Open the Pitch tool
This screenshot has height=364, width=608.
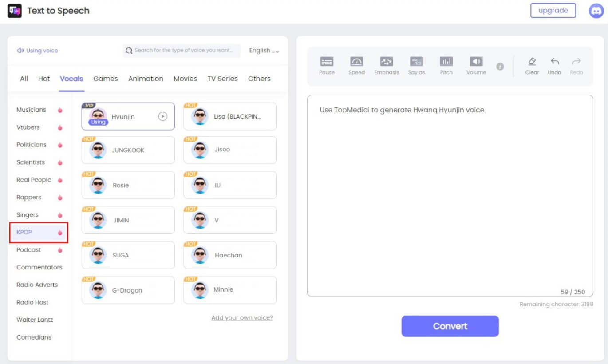[446, 62]
